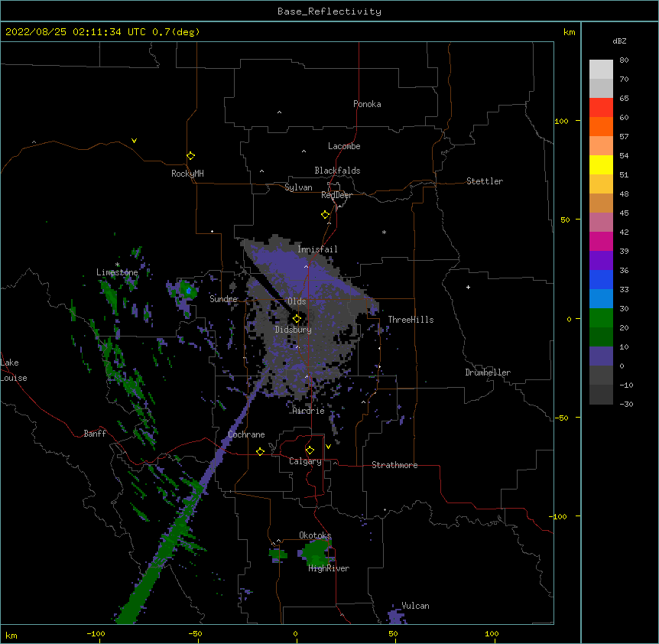Click the green echo near HighRiver
Screen dimensions: 659x644
[316, 553]
